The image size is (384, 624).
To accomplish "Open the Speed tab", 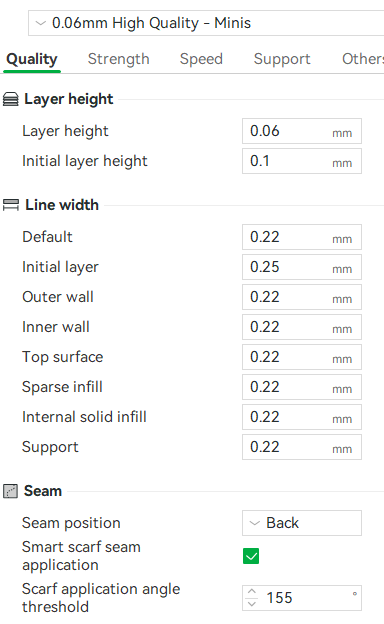I will click(201, 59).
